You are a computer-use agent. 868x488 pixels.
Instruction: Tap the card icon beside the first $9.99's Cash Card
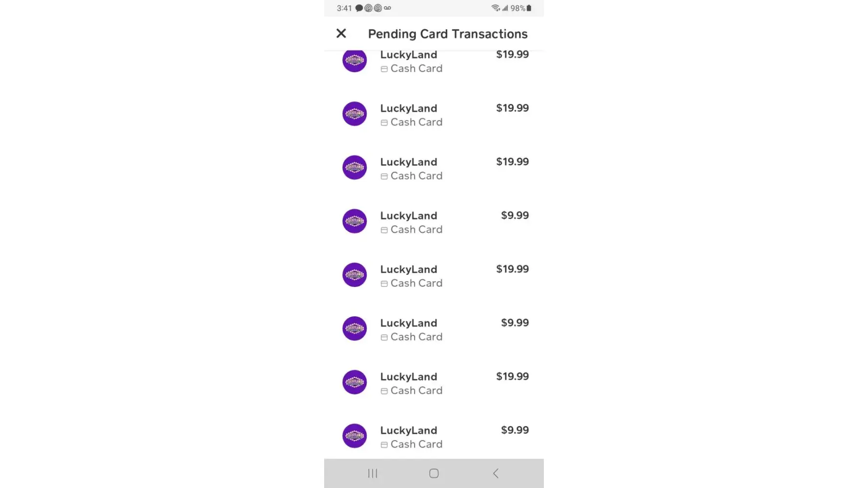pyautogui.click(x=384, y=230)
